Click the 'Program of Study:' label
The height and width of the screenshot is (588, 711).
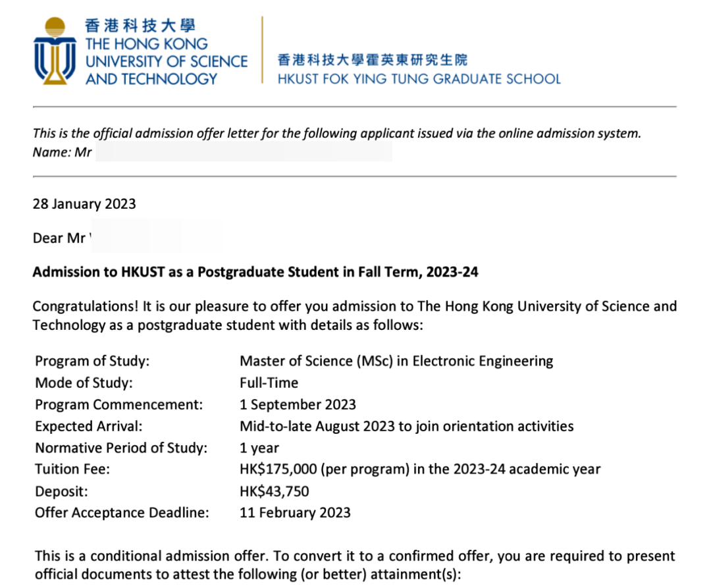point(92,361)
